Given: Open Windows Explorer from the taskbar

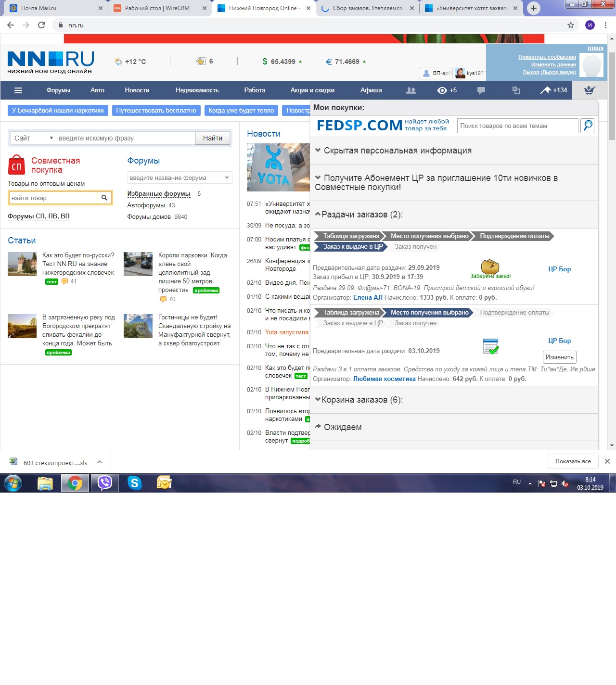Looking at the screenshot, I should click(45, 482).
